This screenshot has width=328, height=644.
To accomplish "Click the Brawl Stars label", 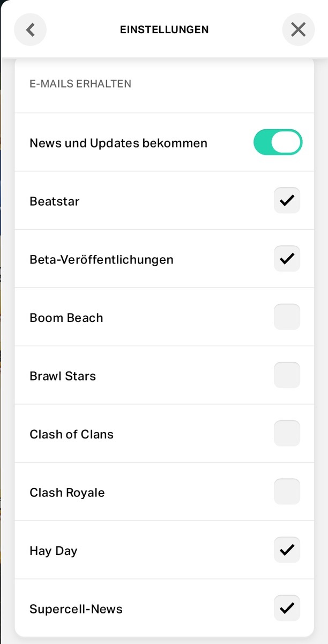I will (63, 376).
